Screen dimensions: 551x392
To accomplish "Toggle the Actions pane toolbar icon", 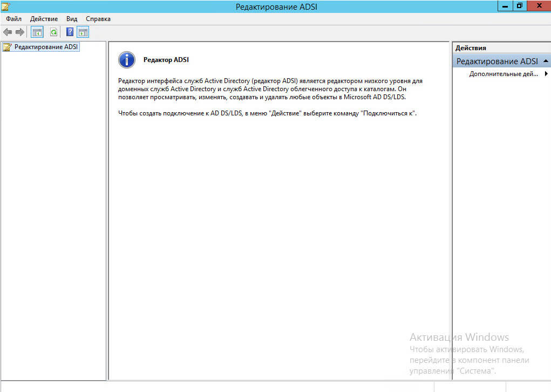I will (83, 32).
